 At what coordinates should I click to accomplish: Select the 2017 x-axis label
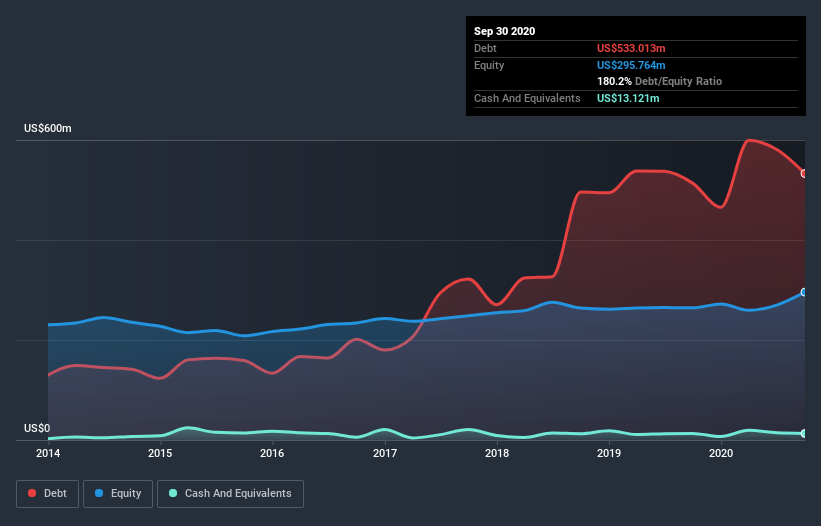pyautogui.click(x=385, y=453)
